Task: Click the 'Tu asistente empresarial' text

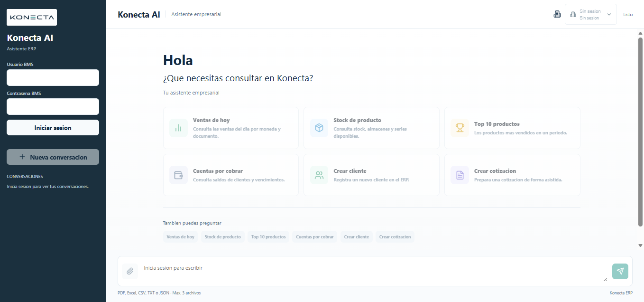Action: coord(191,93)
